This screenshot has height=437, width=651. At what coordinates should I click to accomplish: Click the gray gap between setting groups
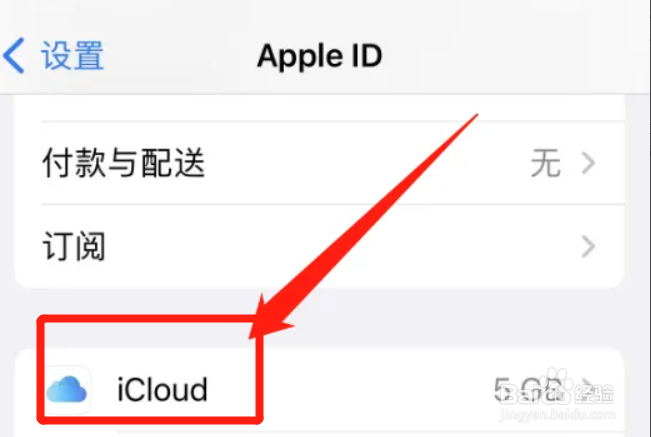click(320, 318)
